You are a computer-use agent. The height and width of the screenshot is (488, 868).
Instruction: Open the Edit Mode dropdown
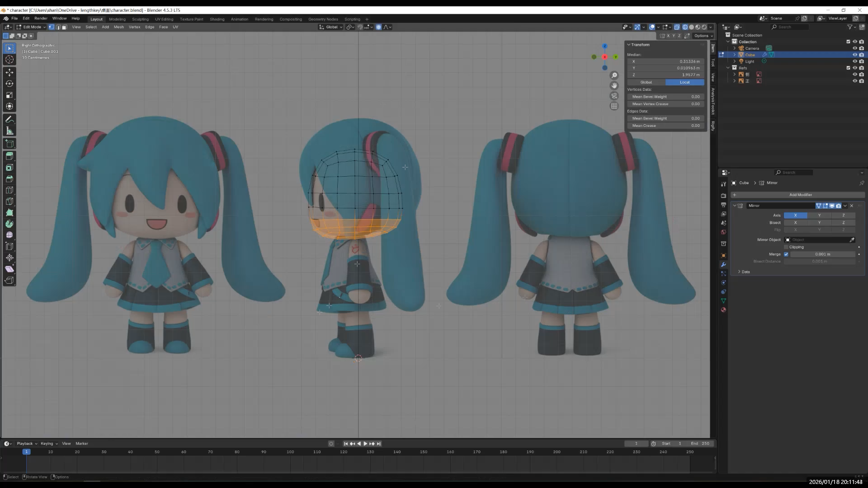coord(32,27)
